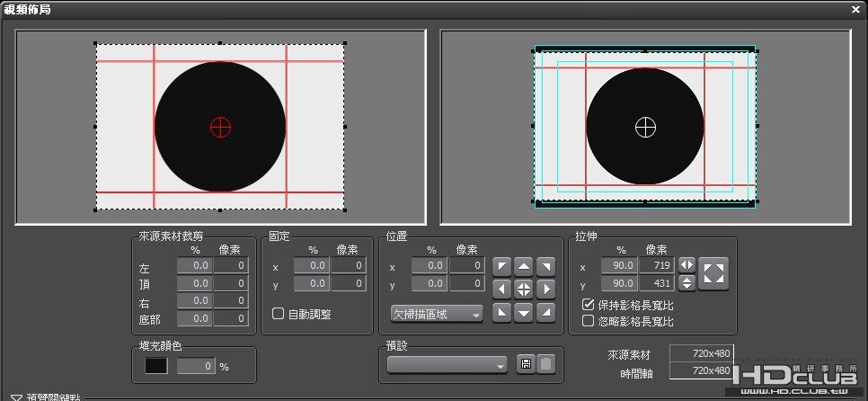Click the vertical stretch fit-height icon
Screen dimensions: 868x401
pyautogui.click(x=686, y=283)
